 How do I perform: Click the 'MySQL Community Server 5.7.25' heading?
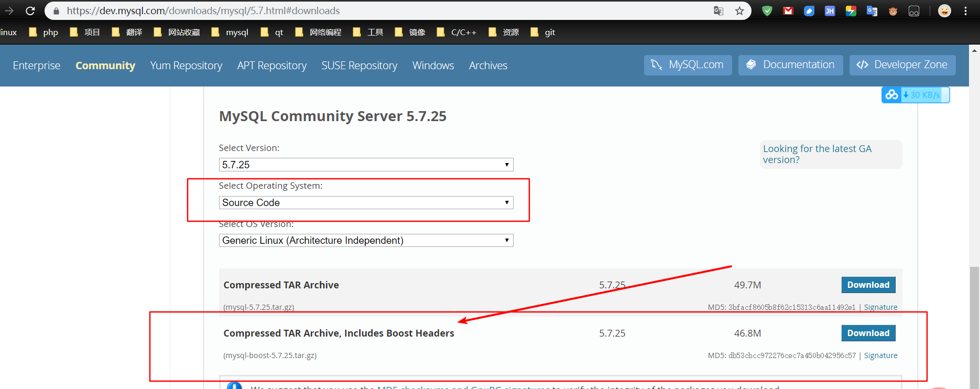click(x=333, y=116)
